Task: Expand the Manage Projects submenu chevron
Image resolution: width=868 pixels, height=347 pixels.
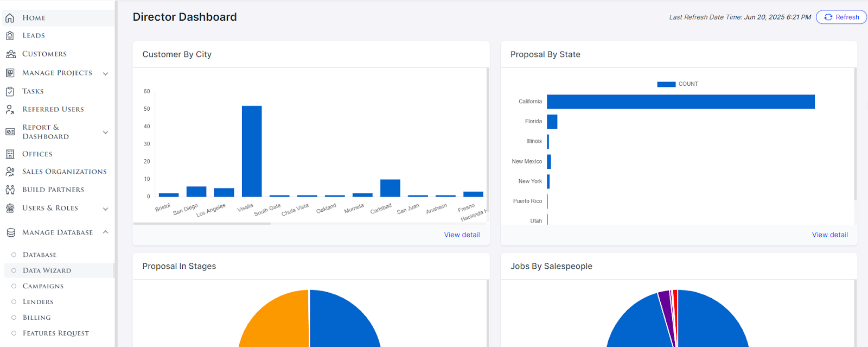Action: pos(105,73)
